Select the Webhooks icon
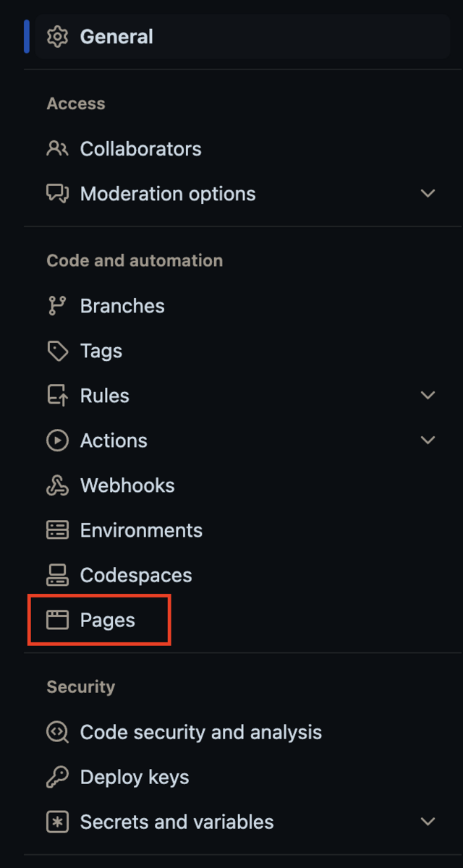The image size is (463, 868). [57, 485]
